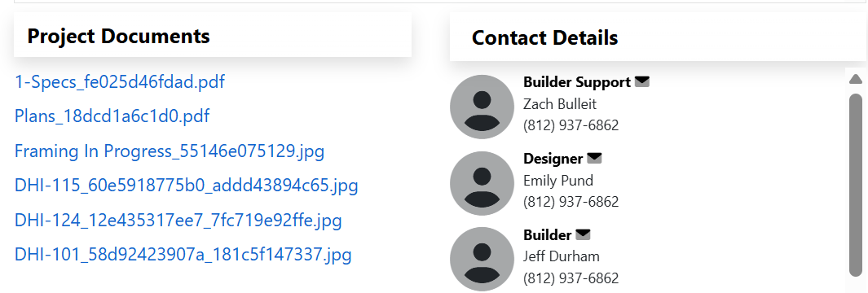Image resolution: width=868 pixels, height=293 pixels.
Task: Open Plans_18dcd1a6c1d0.pdf document
Action: click(x=112, y=116)
